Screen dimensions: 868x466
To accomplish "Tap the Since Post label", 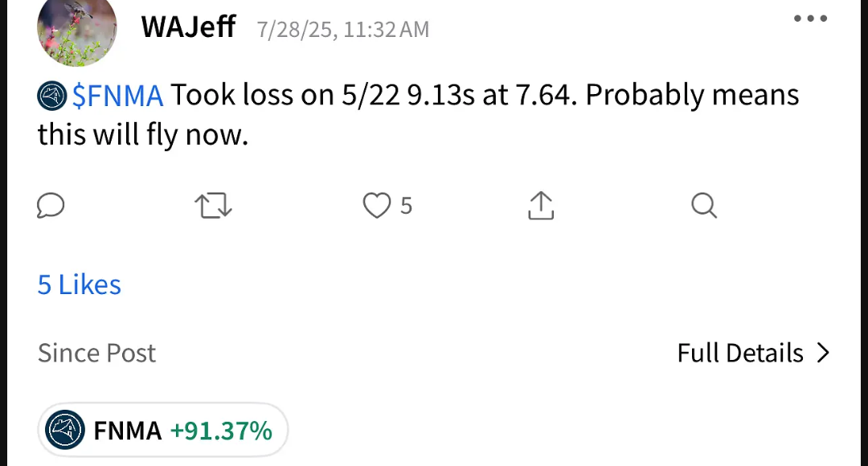I will point(97,353).
